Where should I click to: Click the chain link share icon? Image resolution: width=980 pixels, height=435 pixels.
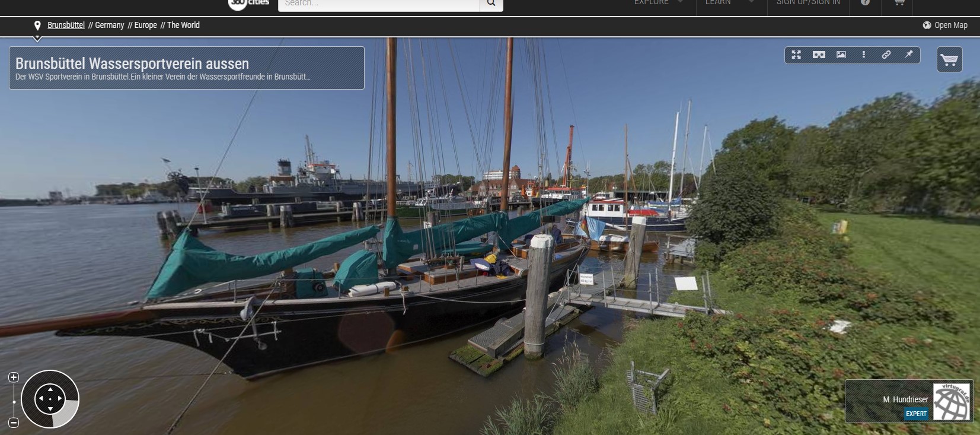pos(886,55)
